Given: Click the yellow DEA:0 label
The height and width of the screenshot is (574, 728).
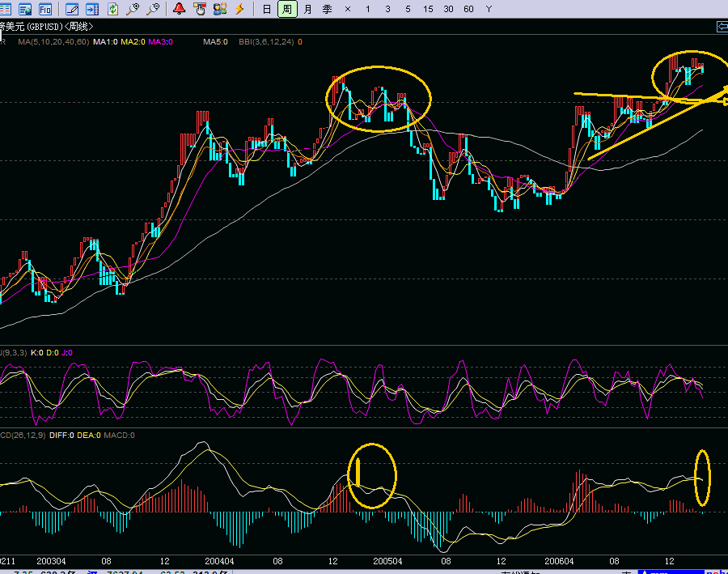Looking at the screenshot, I should tap(89, 436).
